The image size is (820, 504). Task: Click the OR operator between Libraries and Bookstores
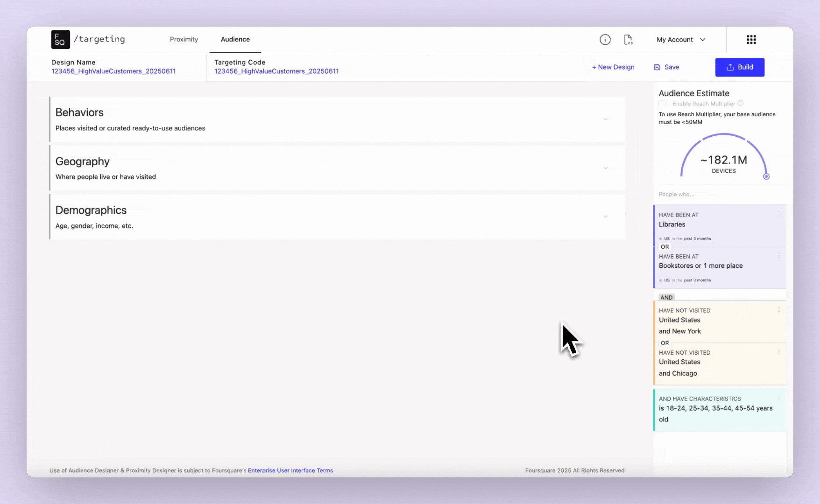coord(665,247)
